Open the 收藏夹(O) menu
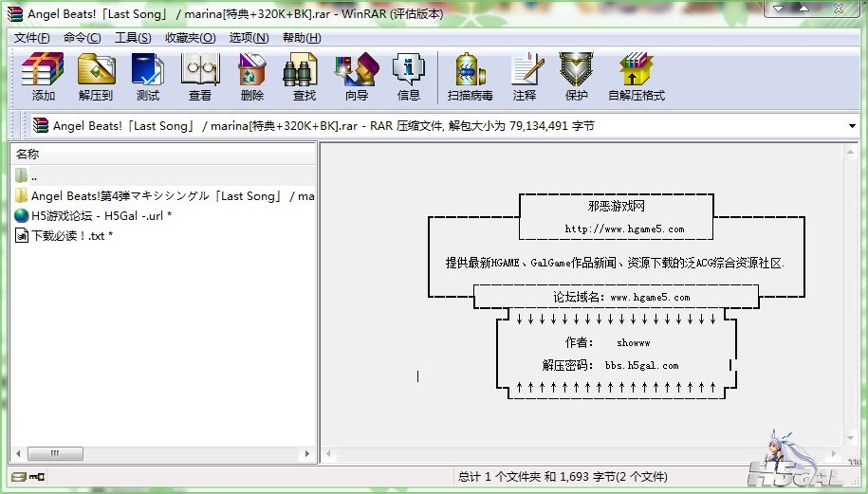Viewport: 868px width, 494px height. (x=191, y=38)
